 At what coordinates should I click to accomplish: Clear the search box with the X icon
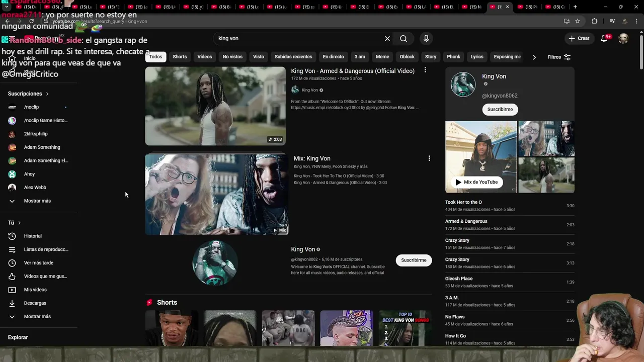click(x=387, y=38)
